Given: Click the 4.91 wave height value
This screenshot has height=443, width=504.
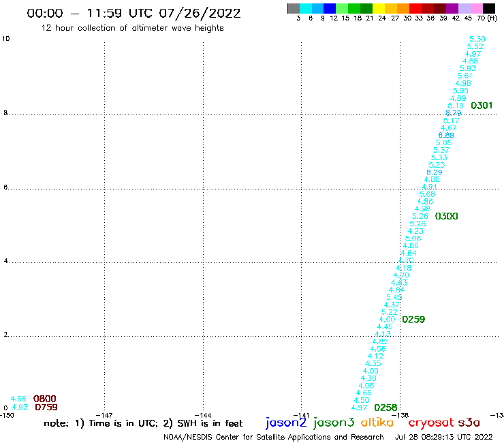Looking at the screenshot, I should (x=429, y=187).
